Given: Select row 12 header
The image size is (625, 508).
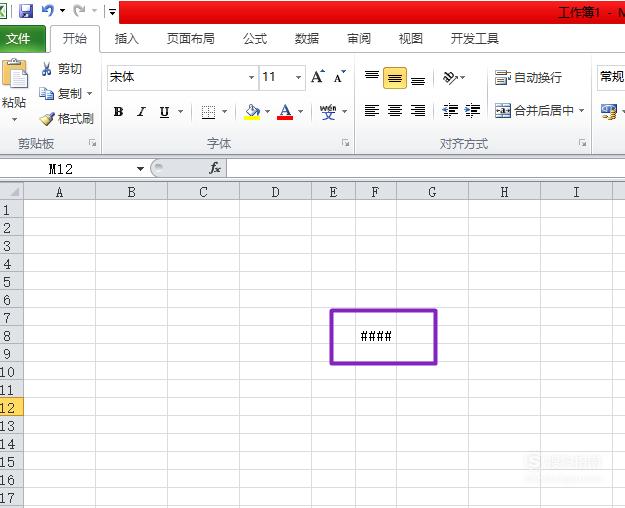Looking at the screenshot, I should coord(11,408).
